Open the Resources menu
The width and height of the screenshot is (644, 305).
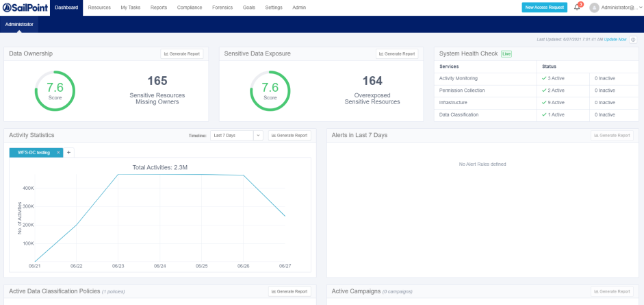[99, 8]
